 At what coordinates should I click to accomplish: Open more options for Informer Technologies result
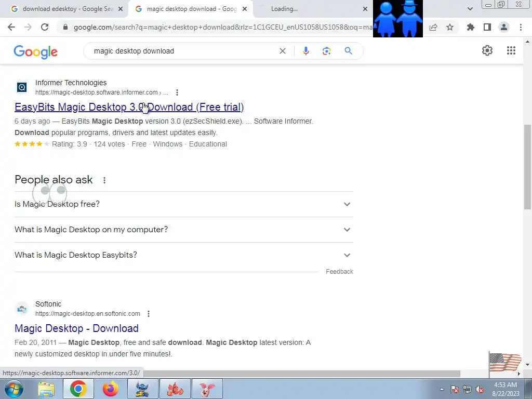click(177, 92)
